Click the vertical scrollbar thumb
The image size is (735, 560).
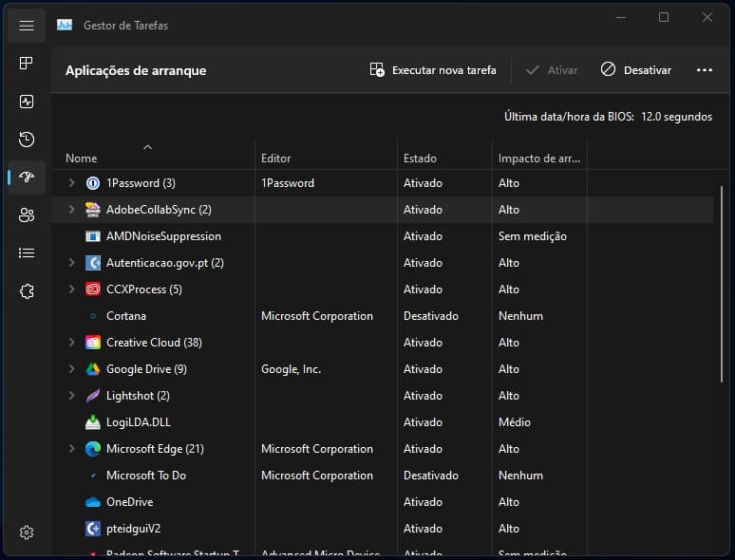(x=722, y=285)
